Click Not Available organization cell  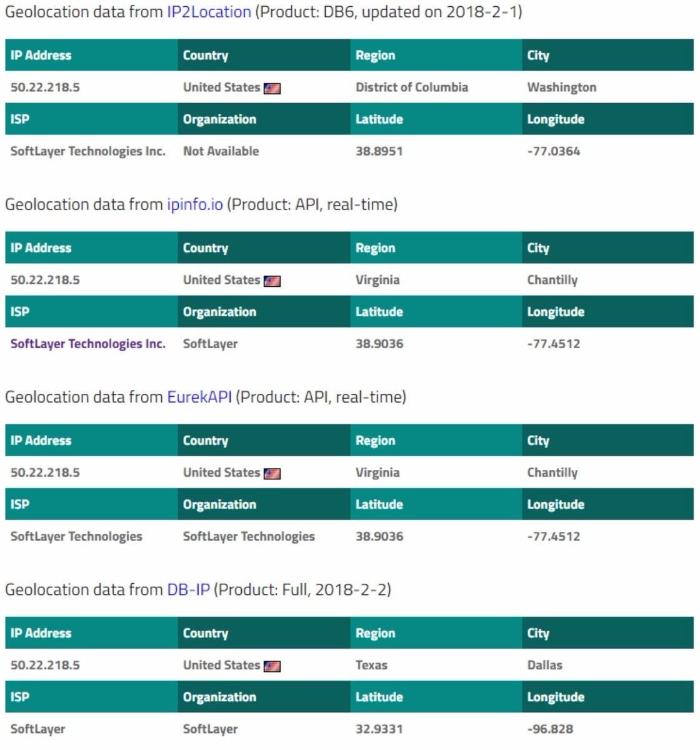221,151
